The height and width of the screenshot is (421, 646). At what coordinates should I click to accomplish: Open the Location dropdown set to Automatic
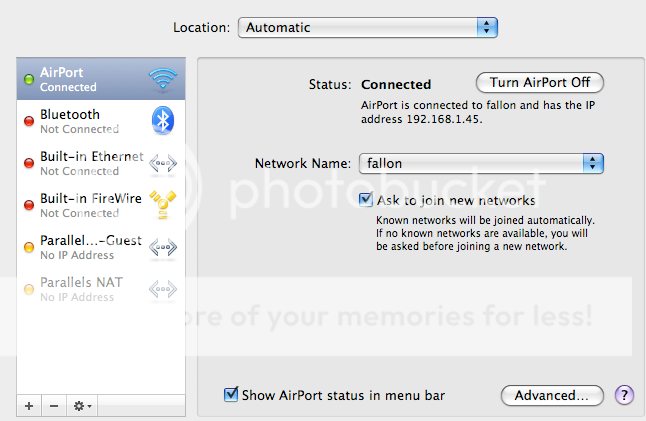point(367,28)
